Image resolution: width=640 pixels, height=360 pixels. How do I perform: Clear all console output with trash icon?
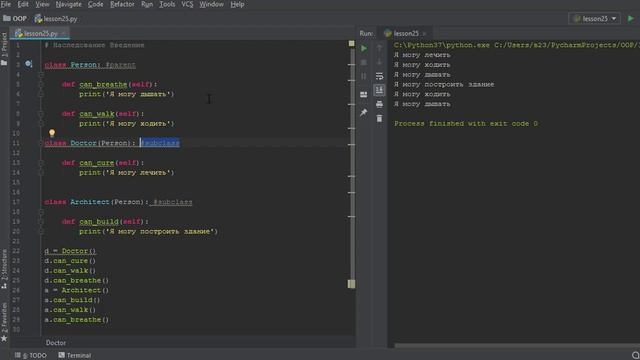(x=379, y=118)
